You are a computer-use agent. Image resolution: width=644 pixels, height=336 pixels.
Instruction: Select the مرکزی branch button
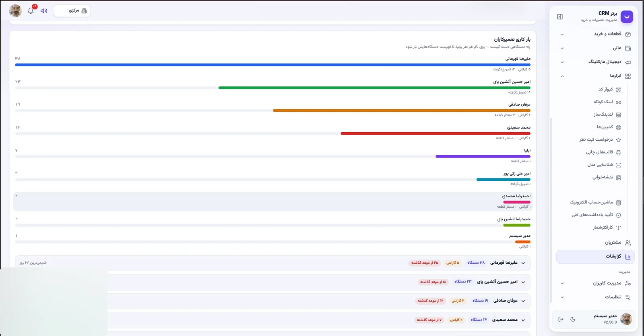72,11
